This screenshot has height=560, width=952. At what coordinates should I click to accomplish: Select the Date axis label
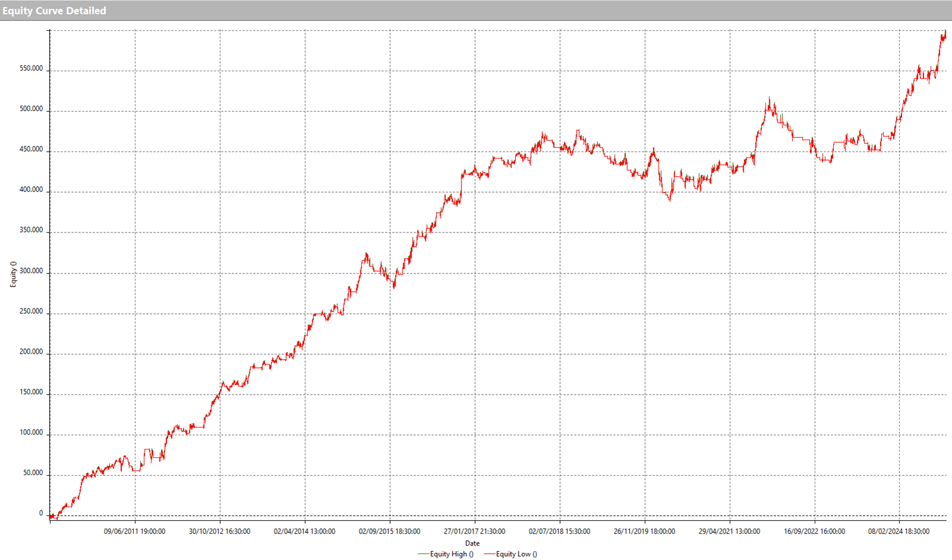click(472, 543)
